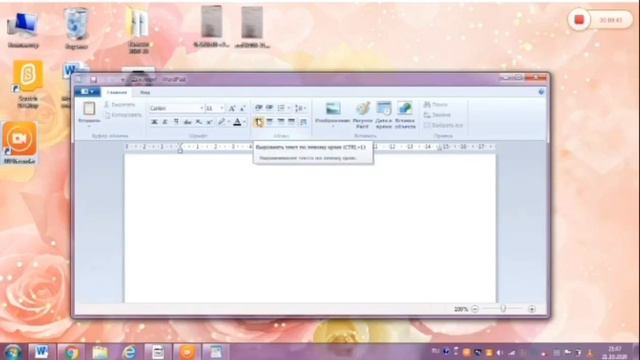Click the zoom out minus button
Viewport: 640px width, 360px height.
pos(475,309)
